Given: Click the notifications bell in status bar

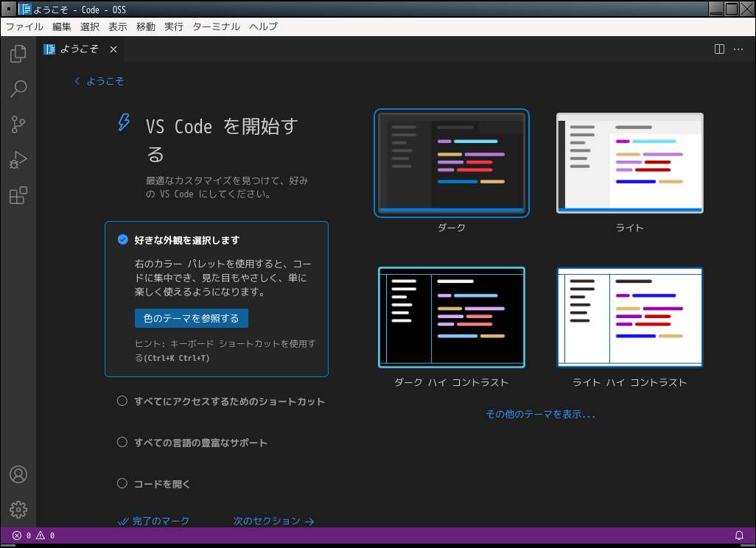Looking at the screenshot, I should (738, 535).
